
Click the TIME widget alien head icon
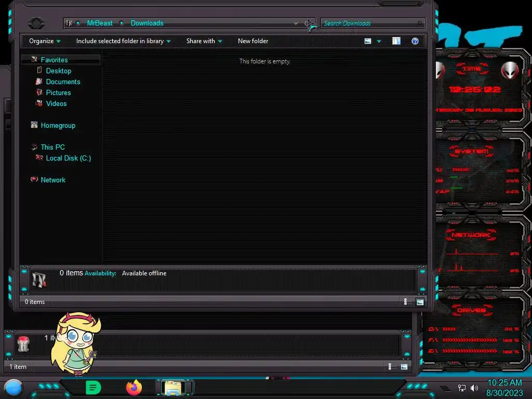click(x=510, y=71)
